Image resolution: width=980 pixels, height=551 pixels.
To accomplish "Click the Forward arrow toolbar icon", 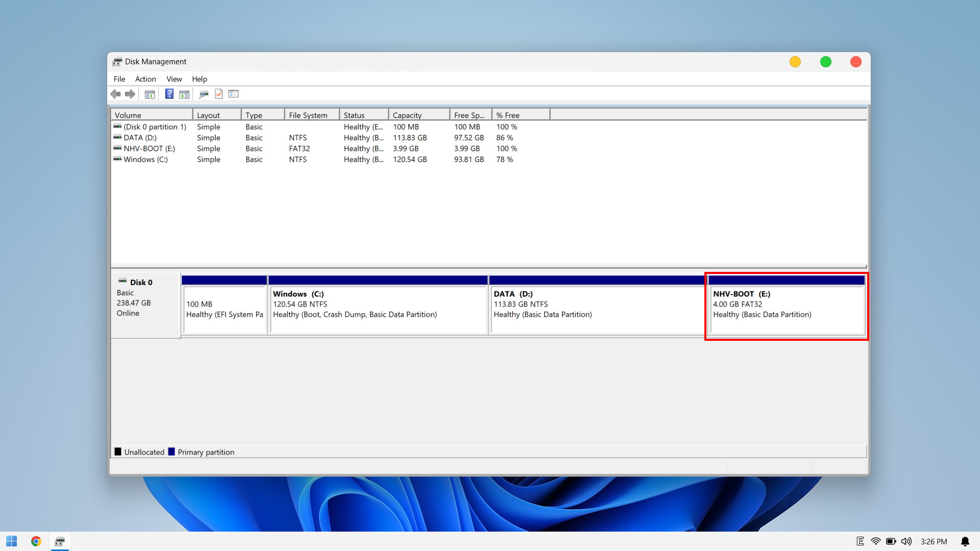I will tap(130, 94).
